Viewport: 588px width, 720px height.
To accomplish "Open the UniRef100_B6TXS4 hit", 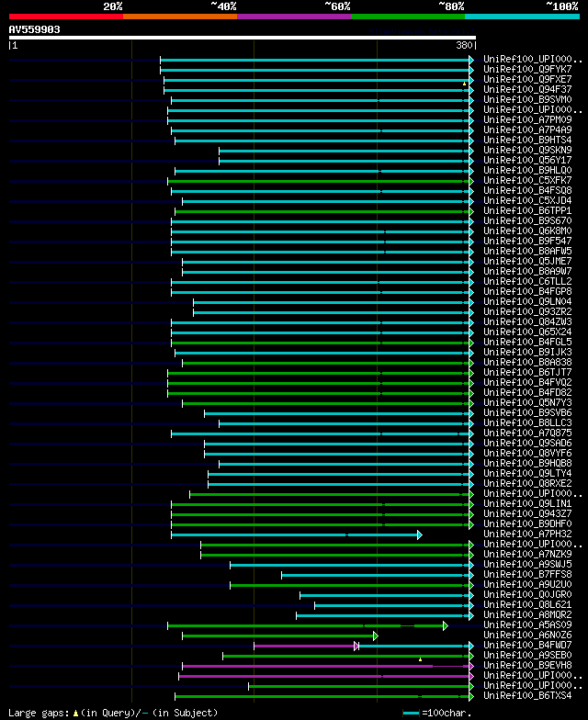I will coord(527,696).
